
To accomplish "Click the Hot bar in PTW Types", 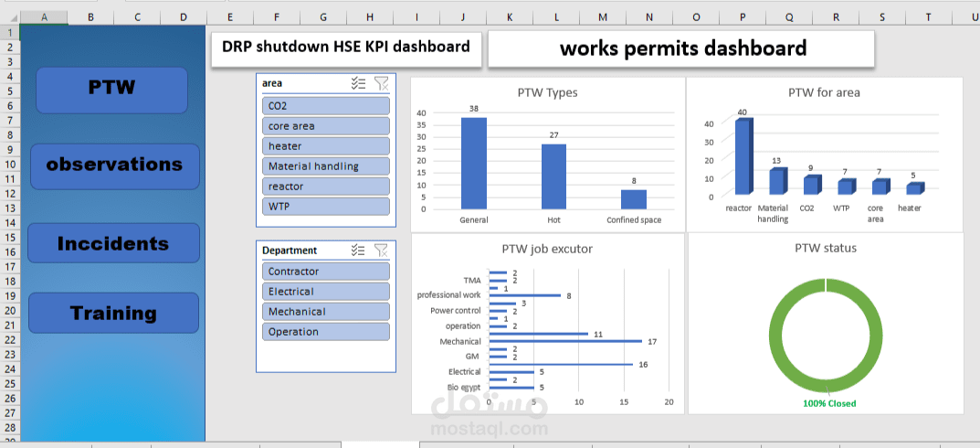I will tap(553, 176).
